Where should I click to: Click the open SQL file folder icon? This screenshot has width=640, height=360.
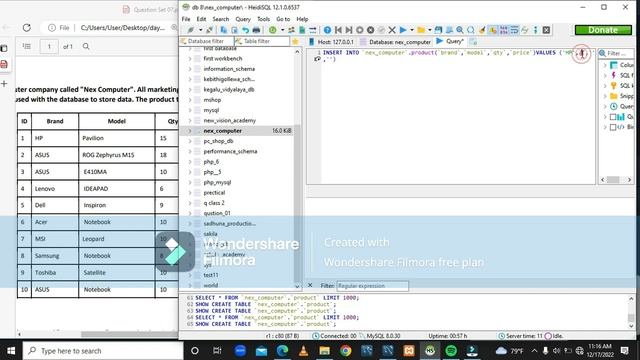point(421,30)
